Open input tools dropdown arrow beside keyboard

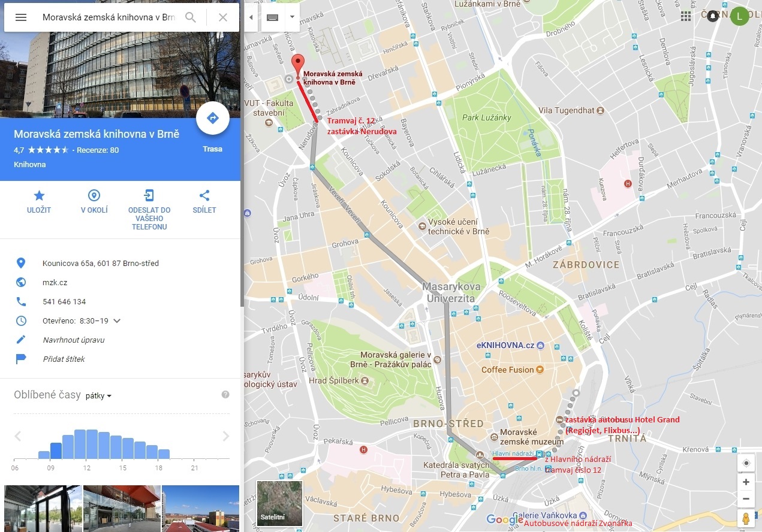292,17
